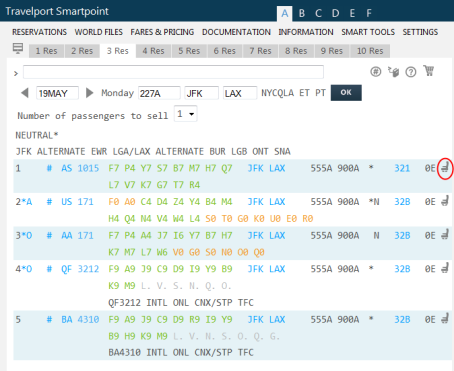The width and height of the screenshot is (454, 371).
Task: Advance to next day arrow
Action: click(89, 93)
